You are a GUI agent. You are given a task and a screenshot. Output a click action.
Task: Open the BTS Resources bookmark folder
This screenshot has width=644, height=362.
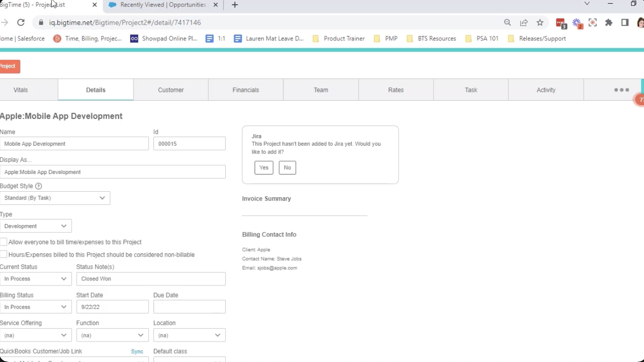click(431, 39)
